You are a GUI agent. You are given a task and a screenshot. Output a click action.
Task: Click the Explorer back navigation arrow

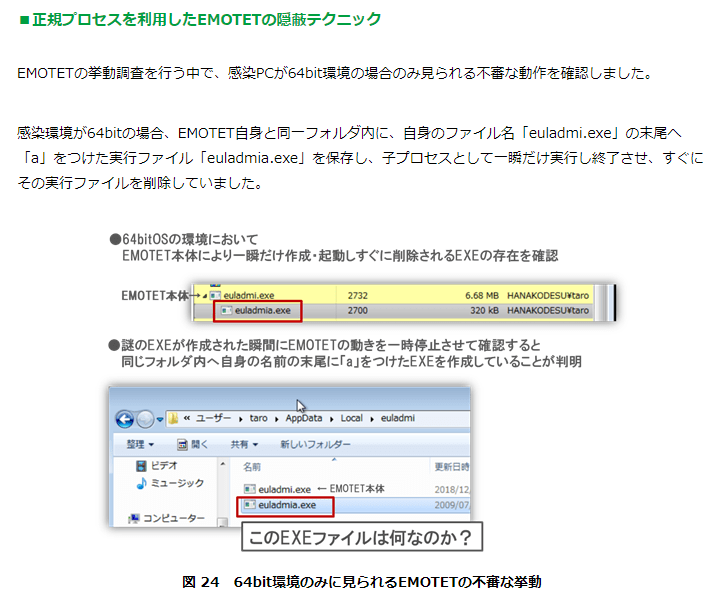(126, 417)
